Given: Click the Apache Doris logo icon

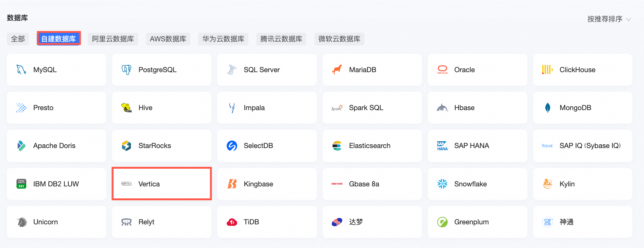Looking at the screenshot, I should click(21, 146).
